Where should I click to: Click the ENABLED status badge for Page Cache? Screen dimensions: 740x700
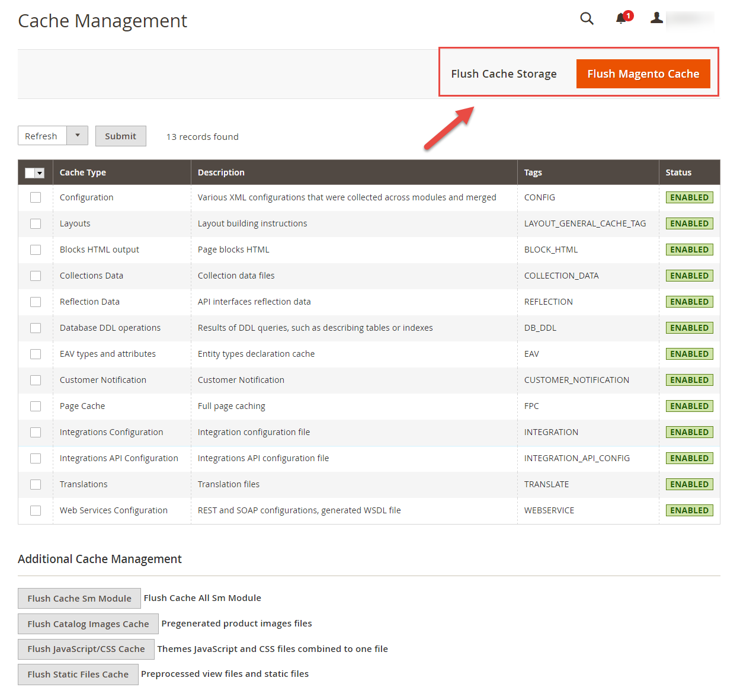689,406
